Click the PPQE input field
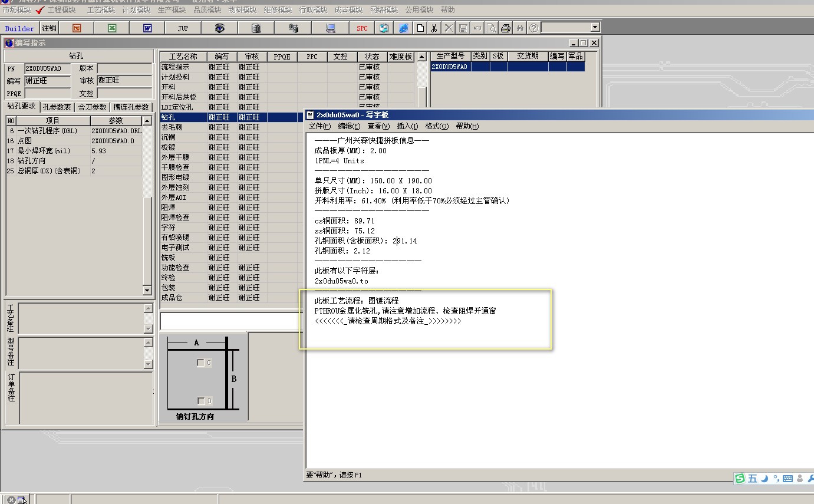814x504 pixels. click(x=47, y=93)
